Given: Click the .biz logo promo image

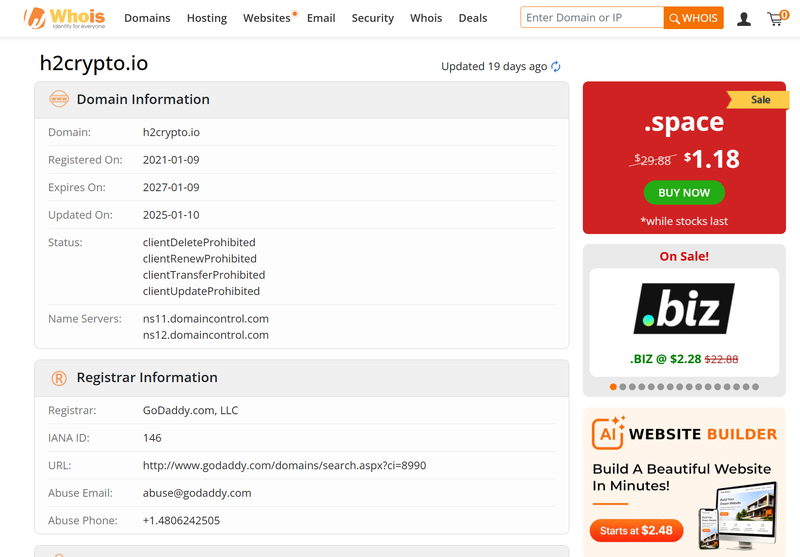Looking at the screenshot, I should click(x=684, y=309).
